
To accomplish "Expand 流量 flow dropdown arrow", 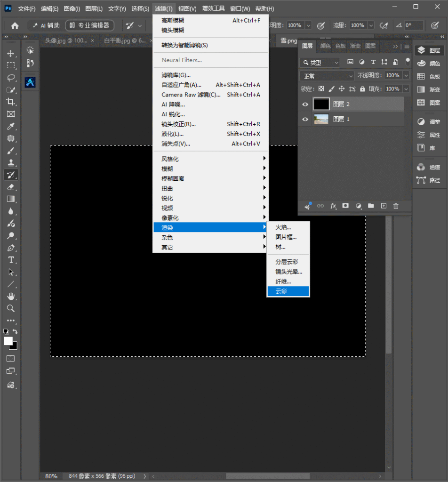I will click(371, 25).
